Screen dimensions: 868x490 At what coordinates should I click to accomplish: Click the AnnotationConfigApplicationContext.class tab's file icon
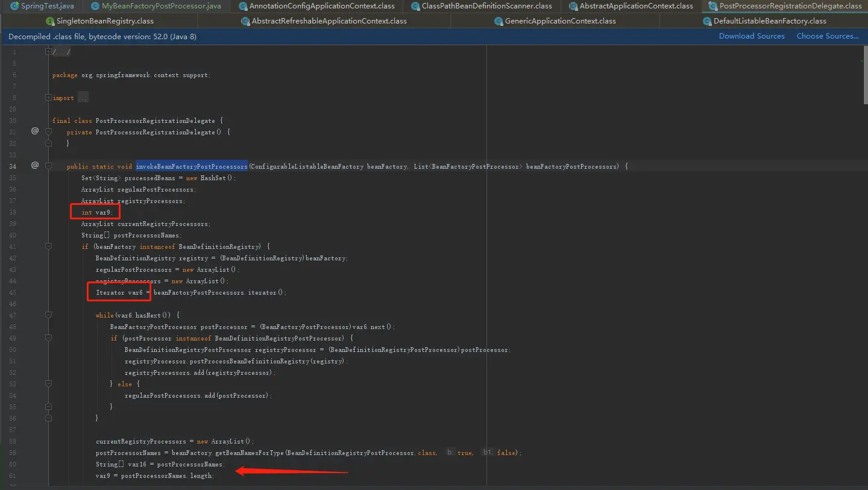[x=243, y=6]
